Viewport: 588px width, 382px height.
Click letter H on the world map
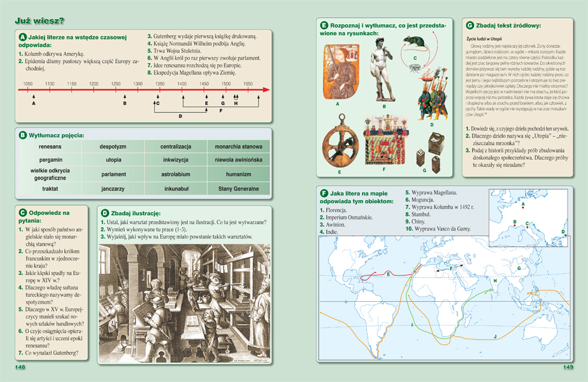(495, 281)
